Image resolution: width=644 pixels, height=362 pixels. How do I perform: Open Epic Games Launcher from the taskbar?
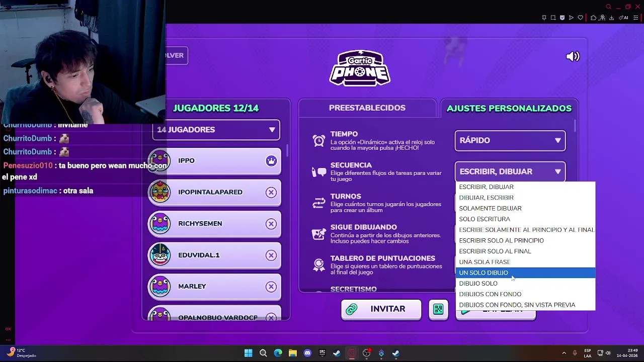pyautogui.click(x=322, y=353)
